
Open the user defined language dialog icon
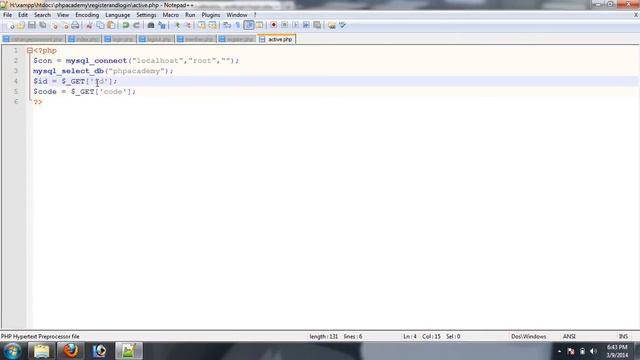pyautogui.click(x=260, y=25)
